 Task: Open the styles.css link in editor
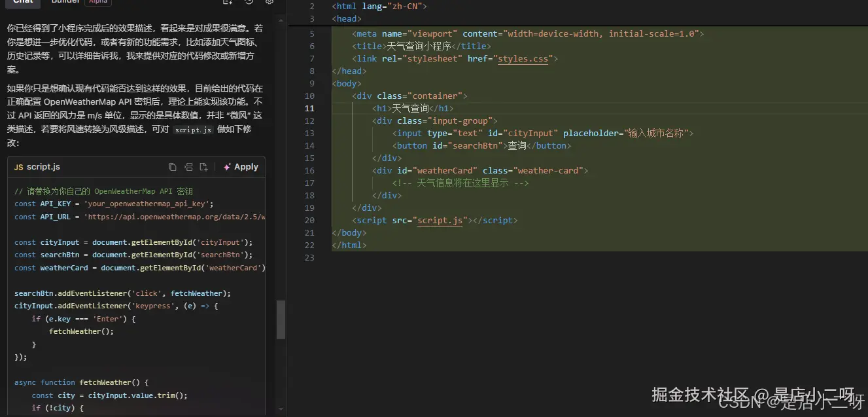523,59
